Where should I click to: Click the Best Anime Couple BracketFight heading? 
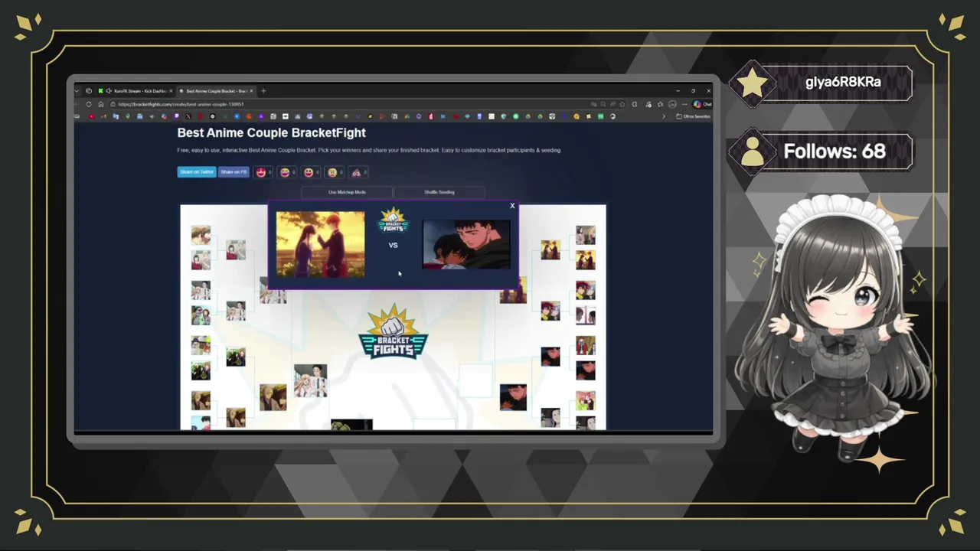coord(272,132)
